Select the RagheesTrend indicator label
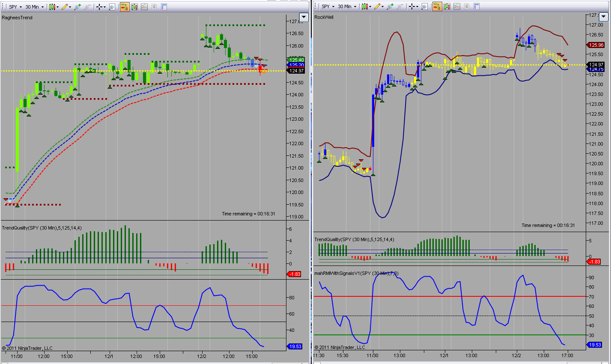 (17, 18)
